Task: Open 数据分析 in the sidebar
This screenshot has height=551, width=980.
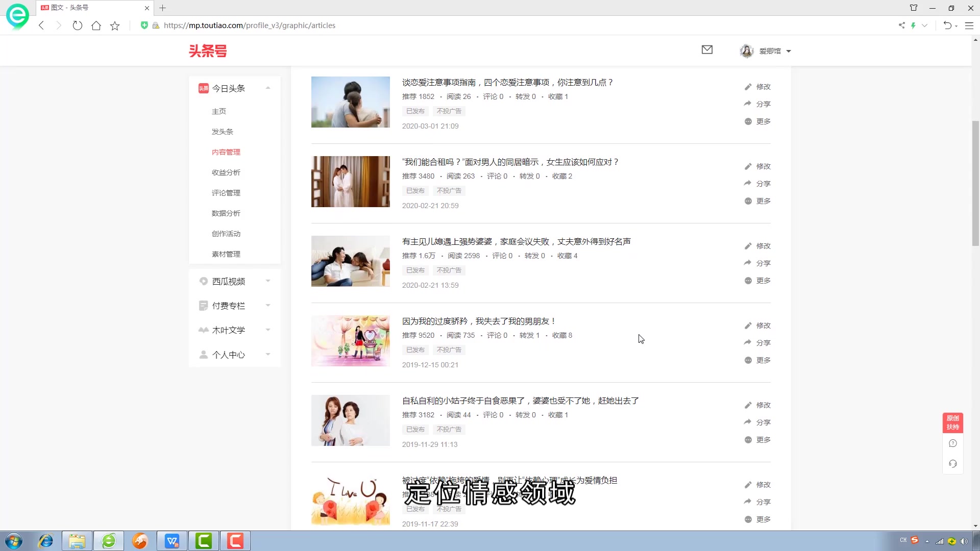Action: coord(226,213)
